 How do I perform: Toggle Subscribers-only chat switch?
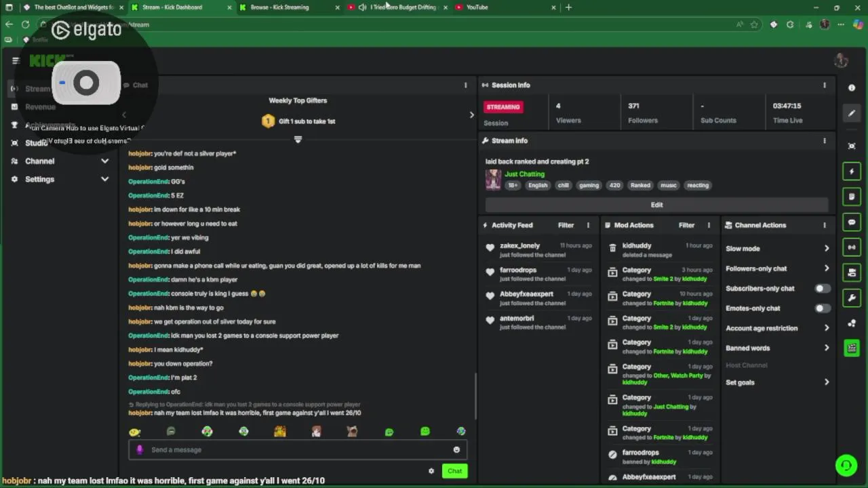823,289
